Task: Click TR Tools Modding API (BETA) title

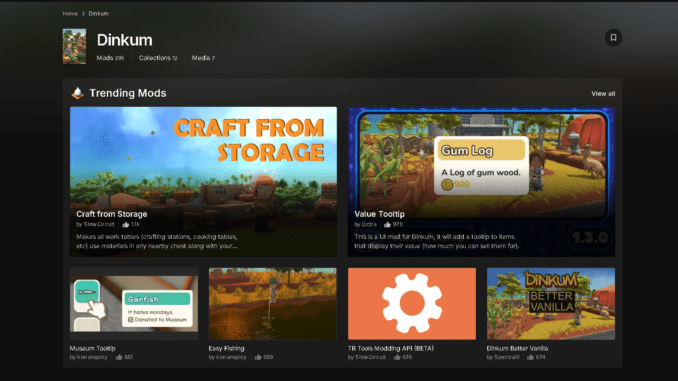Action: [391, 348]
